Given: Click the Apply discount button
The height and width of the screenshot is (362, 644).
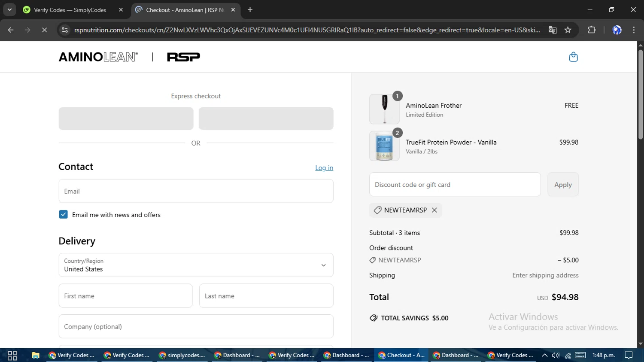Looking at the screenshot, I should pos(563,185).
